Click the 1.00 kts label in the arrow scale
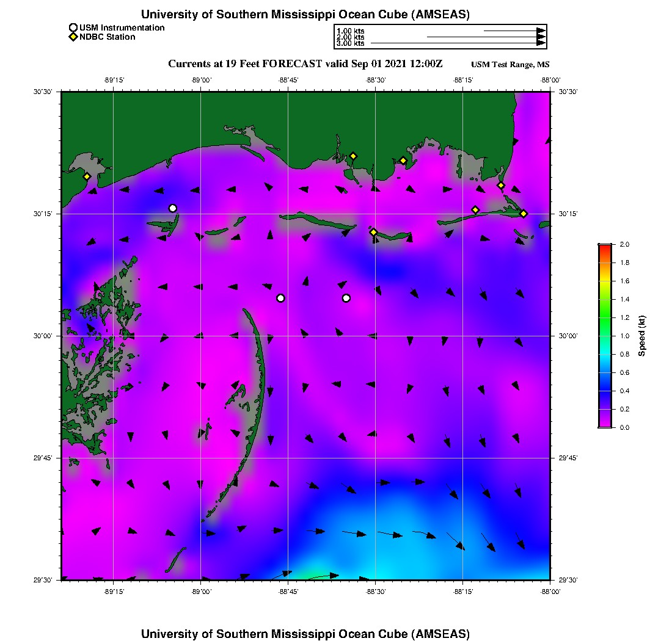The width and height of the screenshot is (672, 641). tap(351, 31)
